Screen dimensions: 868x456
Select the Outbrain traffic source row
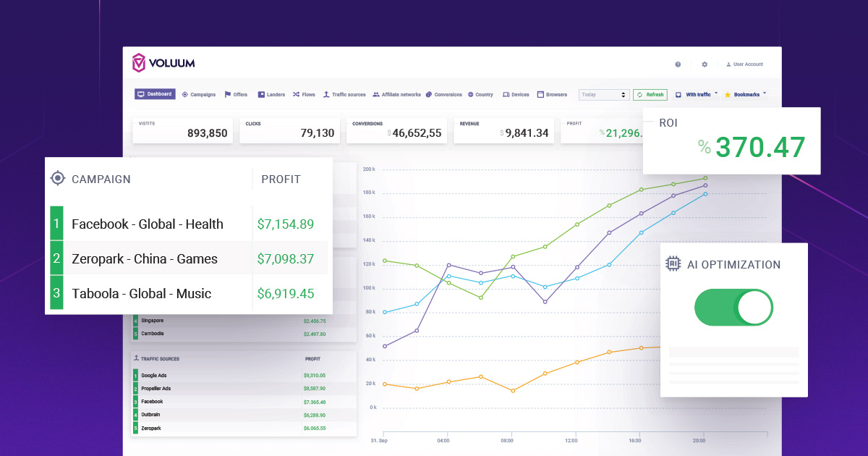(x=243, y=415)
